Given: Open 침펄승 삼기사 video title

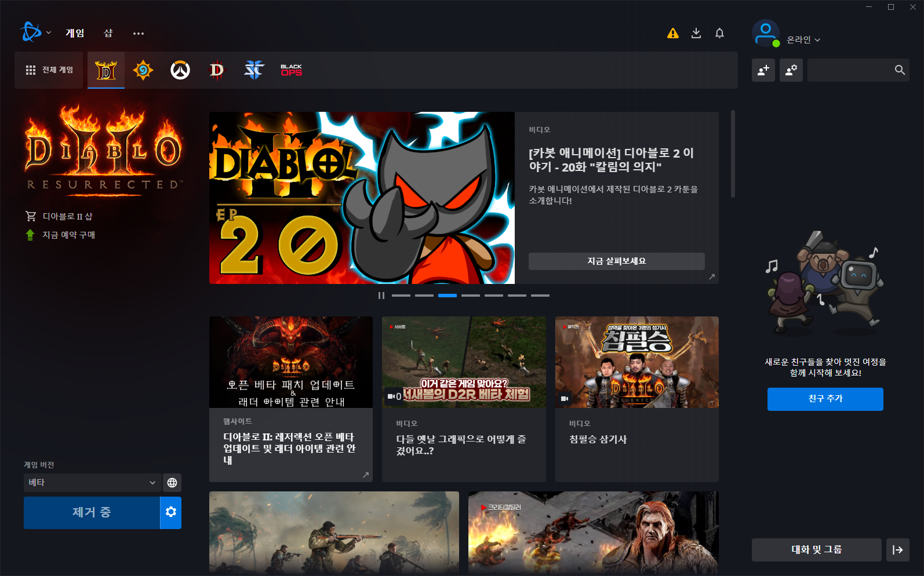Looking at the screenshot, I should (598, 439).
